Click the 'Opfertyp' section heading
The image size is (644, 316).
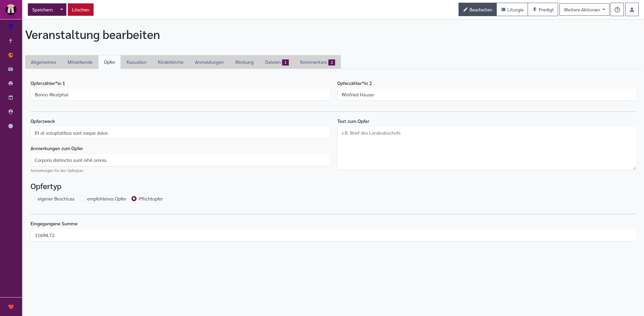[46, 186]
